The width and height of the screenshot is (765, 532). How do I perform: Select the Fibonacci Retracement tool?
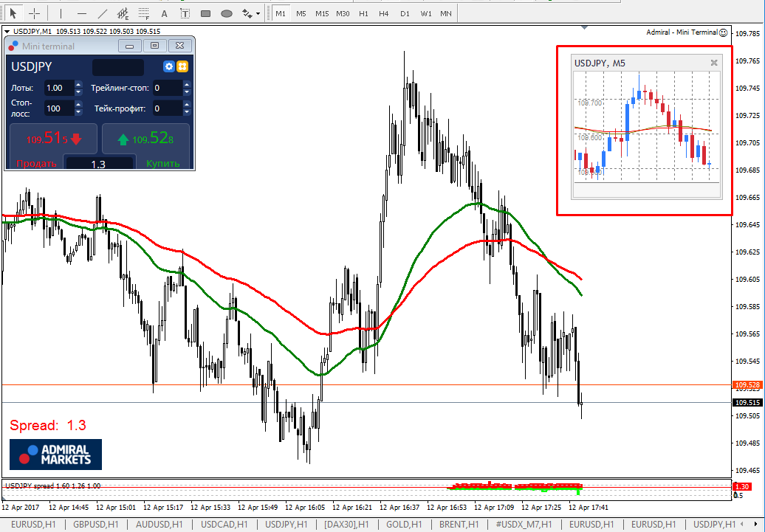[x=143, y=14]
